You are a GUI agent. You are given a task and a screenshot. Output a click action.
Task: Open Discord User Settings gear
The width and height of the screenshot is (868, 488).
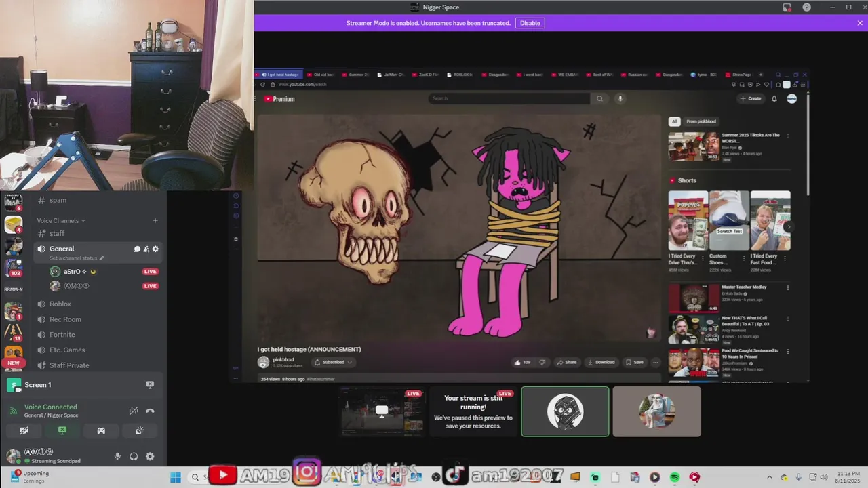(x=150, y=457)
